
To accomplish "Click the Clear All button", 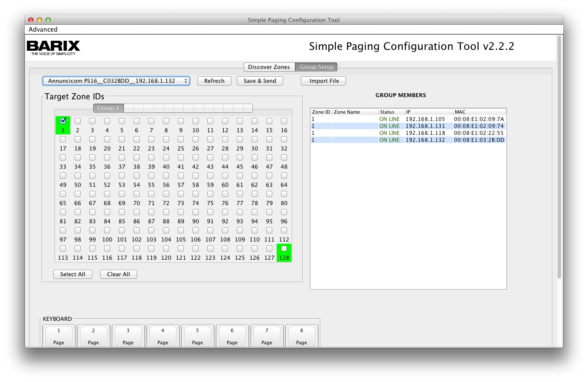I will (118, 274).
